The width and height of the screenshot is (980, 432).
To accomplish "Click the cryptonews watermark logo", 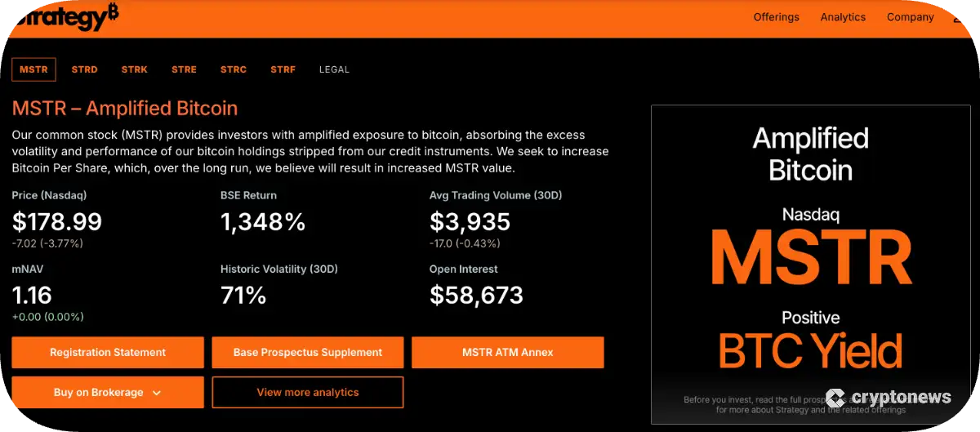I will [x=889, y=398].
